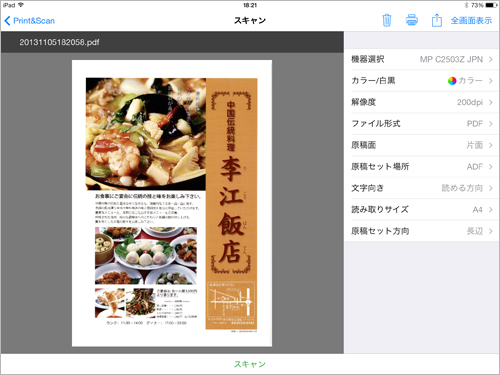The width and height of the screenshot is (500, 375).
Task: Open the 解像度 resolution setting
Action: pyautogui.click(x=422, y=102)
